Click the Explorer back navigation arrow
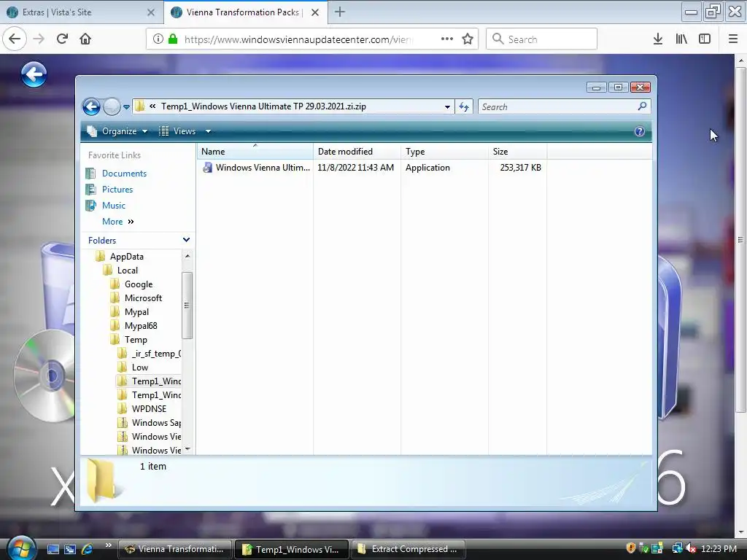Viewport: 747px width, 560px height. [91, 106]
